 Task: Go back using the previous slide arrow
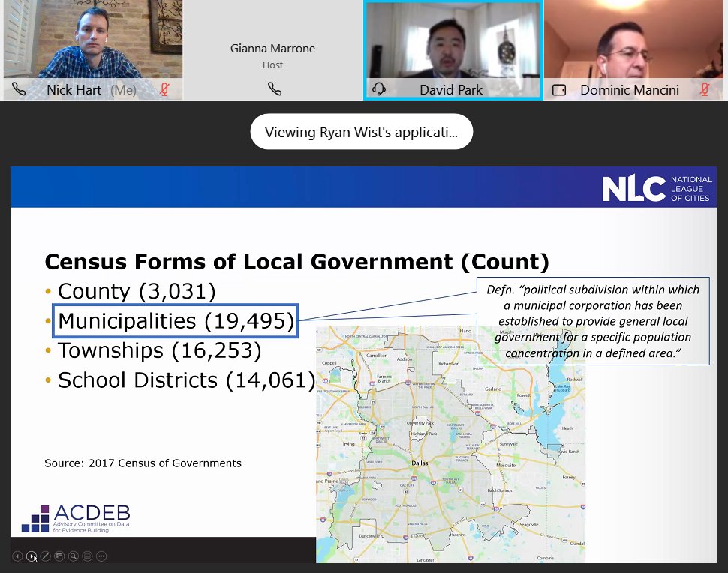tap(17, 556)
